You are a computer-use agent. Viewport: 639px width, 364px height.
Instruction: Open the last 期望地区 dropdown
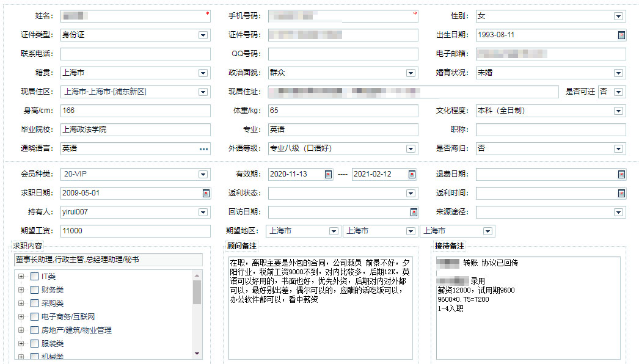point(487,231)
